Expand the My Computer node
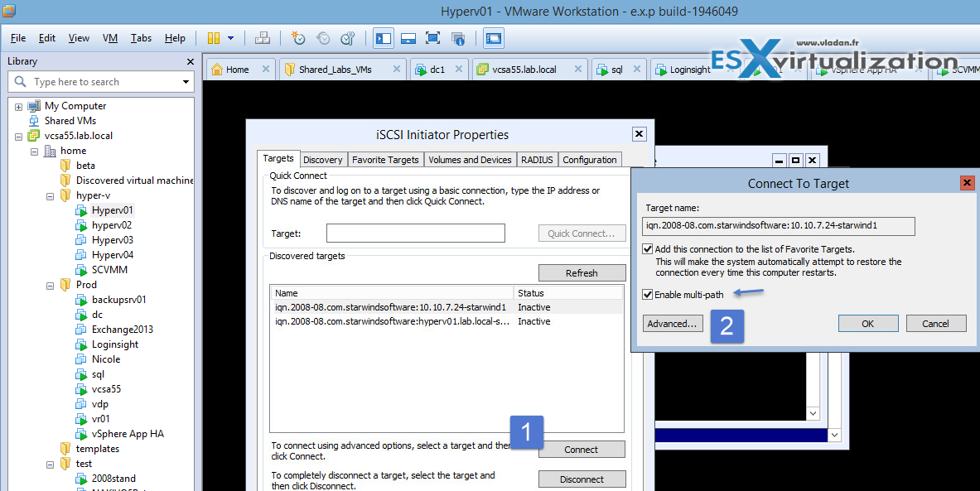This screenshot has width=980, height=491. (18, 106)
